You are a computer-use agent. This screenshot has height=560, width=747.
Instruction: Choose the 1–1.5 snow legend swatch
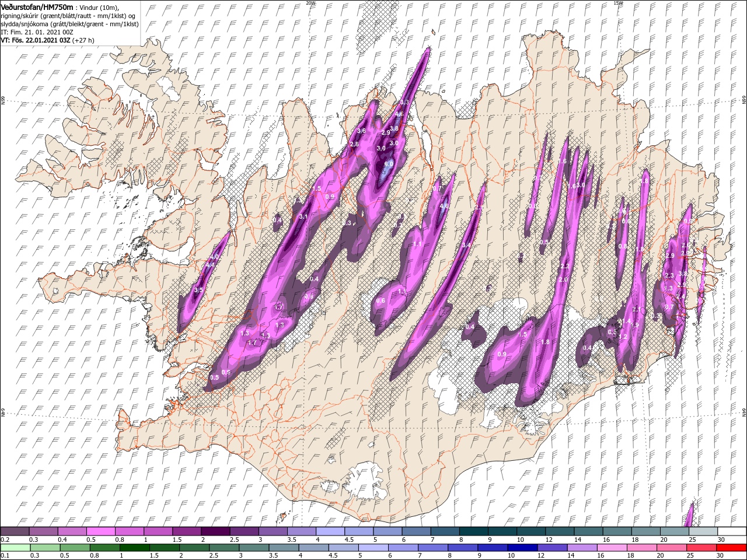coord(158,531)
